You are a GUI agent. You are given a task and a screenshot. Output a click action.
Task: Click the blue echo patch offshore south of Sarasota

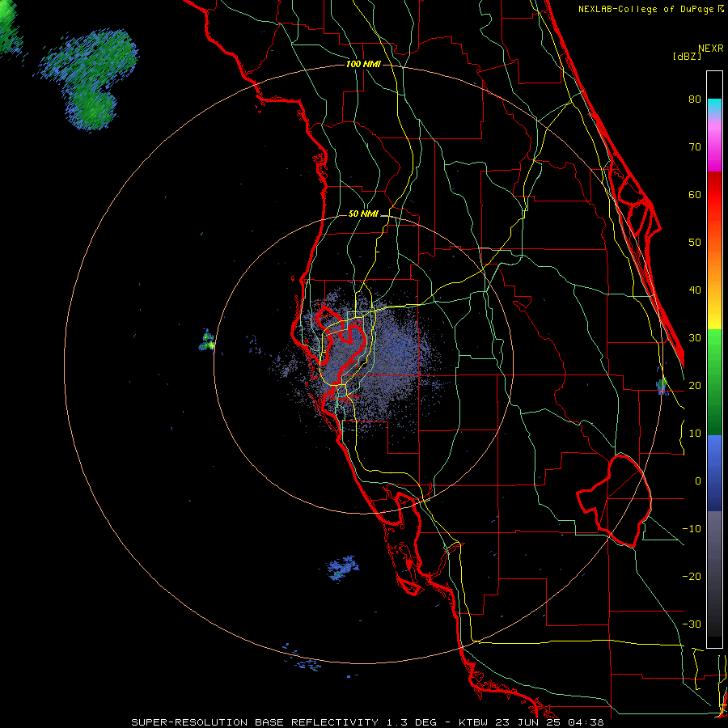click(343, 567)
